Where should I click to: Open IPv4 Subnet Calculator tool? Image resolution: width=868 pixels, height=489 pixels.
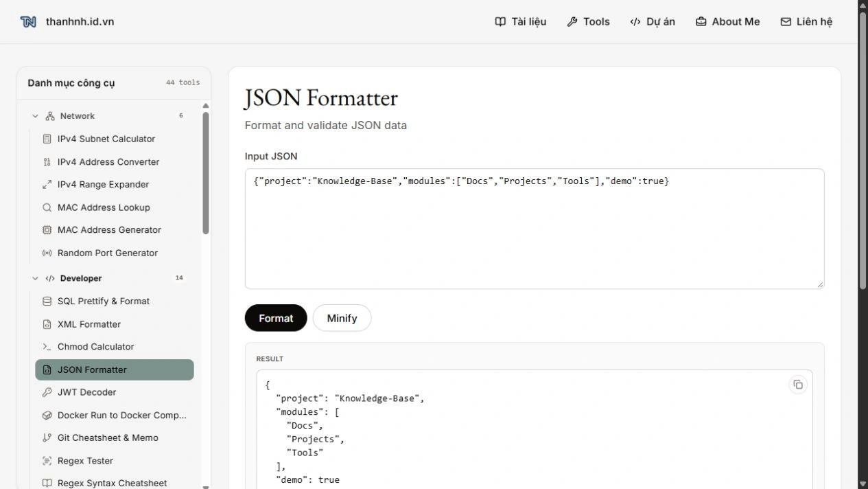tap(115, 139)
